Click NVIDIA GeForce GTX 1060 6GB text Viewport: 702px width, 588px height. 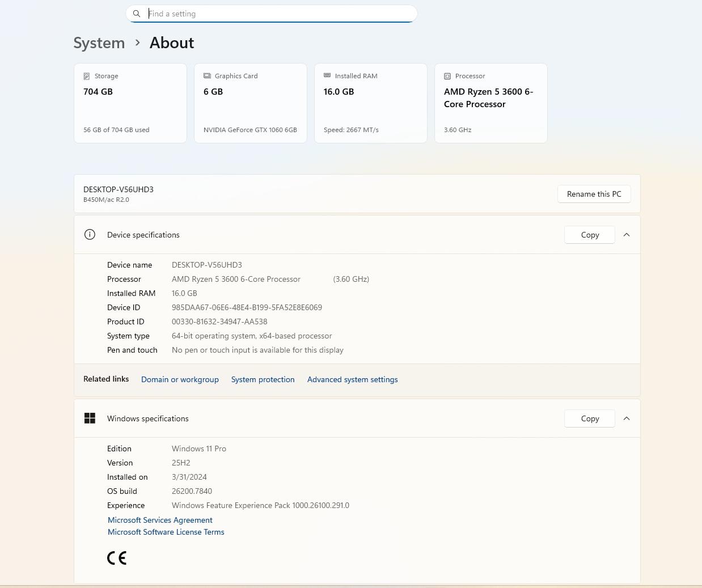(250, 130)
